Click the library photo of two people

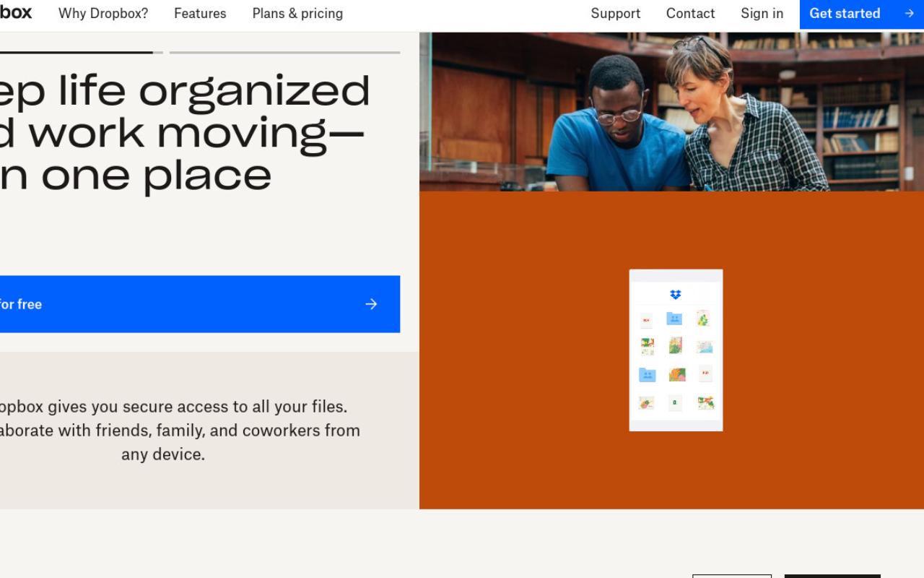671,112
